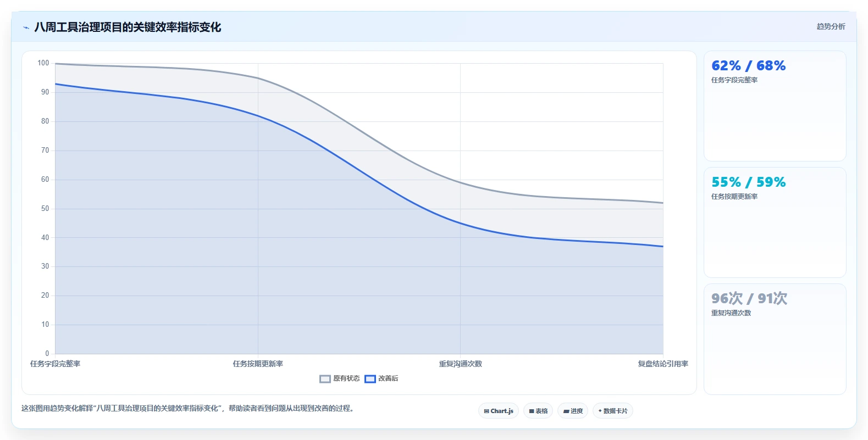Click the chart title 八周工具治理项目的关键效率指标变化
This screenshot has height=440, width=868.
128,27
